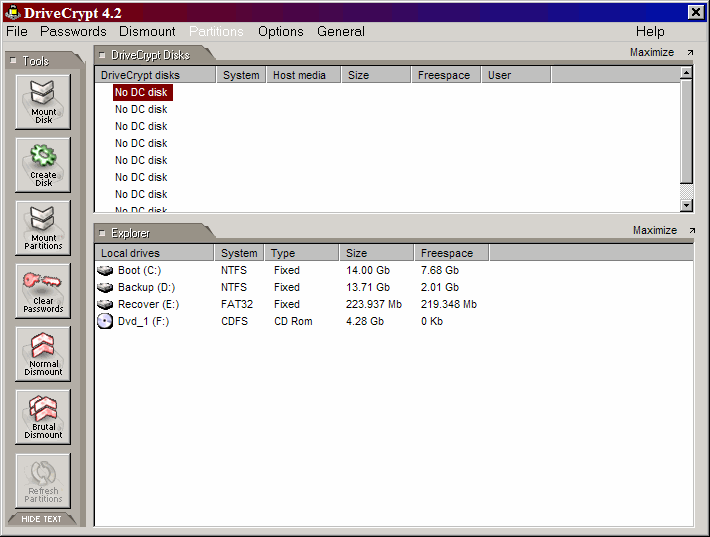This screenshot has height=537, width=710.
Task: Click Freespace header in DriveCrypt Disks list
Action: [x=446, y=75]
